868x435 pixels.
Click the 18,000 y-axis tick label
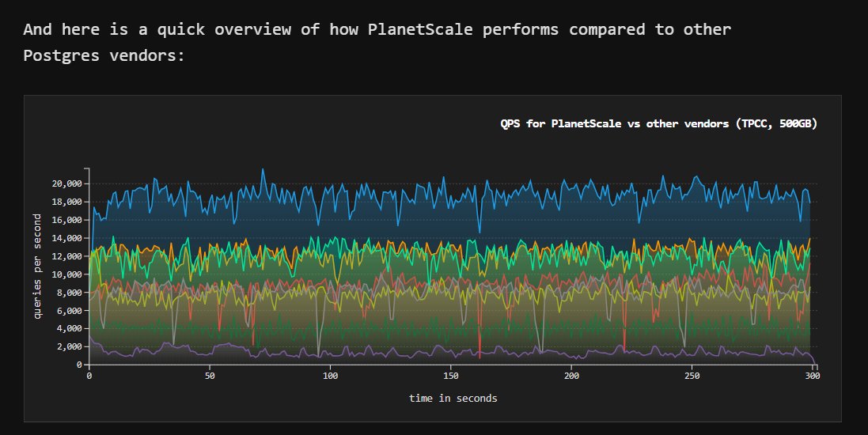[x=67, y=202]
